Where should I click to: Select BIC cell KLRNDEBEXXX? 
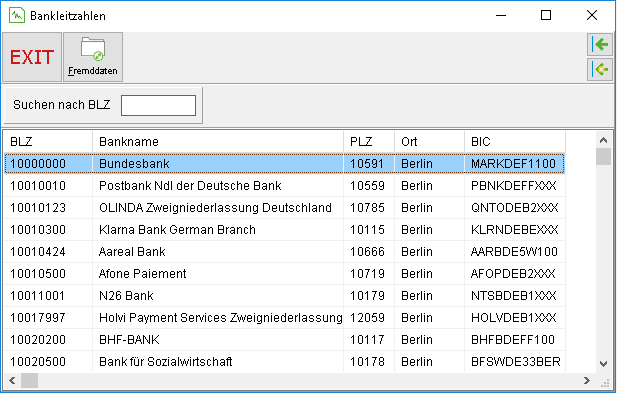point(515,230)
